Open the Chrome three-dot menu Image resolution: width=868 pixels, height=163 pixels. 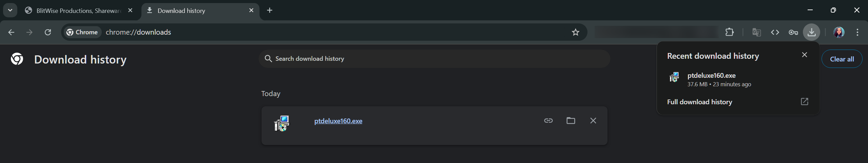tap(857, 32)
